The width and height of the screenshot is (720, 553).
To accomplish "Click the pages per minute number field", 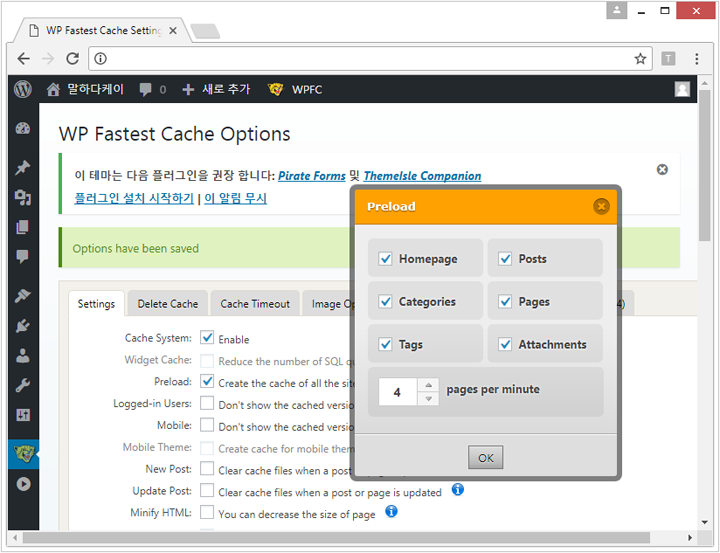I will coord(397,392).
